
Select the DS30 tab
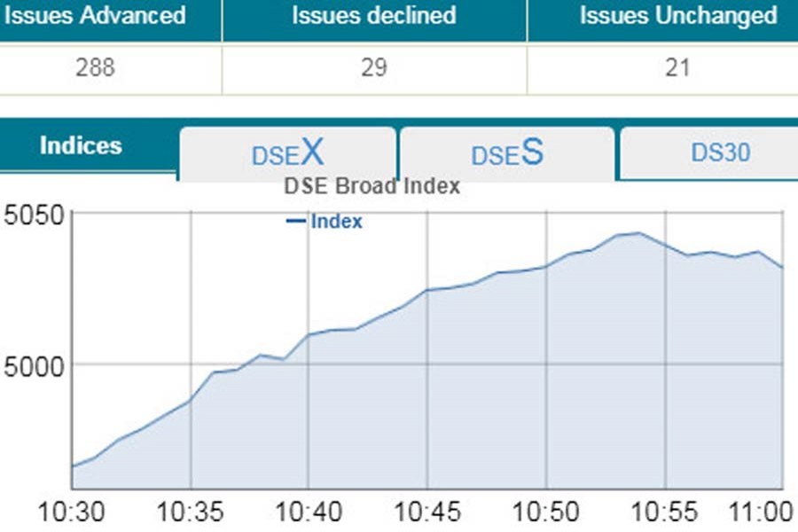(720, 153)
